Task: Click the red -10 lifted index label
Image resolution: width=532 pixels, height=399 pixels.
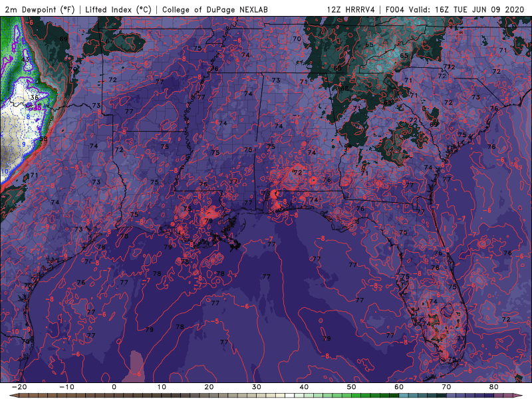Action: (x=14, y=331)
